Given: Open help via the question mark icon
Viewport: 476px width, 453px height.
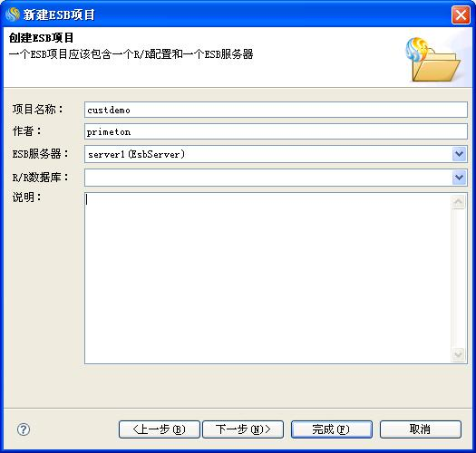Looking at the screenshot, I should (x=24, y=429).
